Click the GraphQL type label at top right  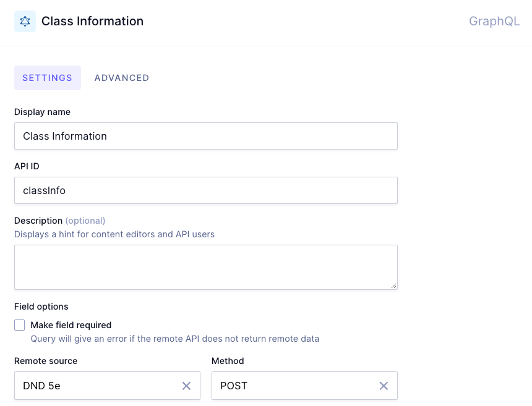(494, 22)
